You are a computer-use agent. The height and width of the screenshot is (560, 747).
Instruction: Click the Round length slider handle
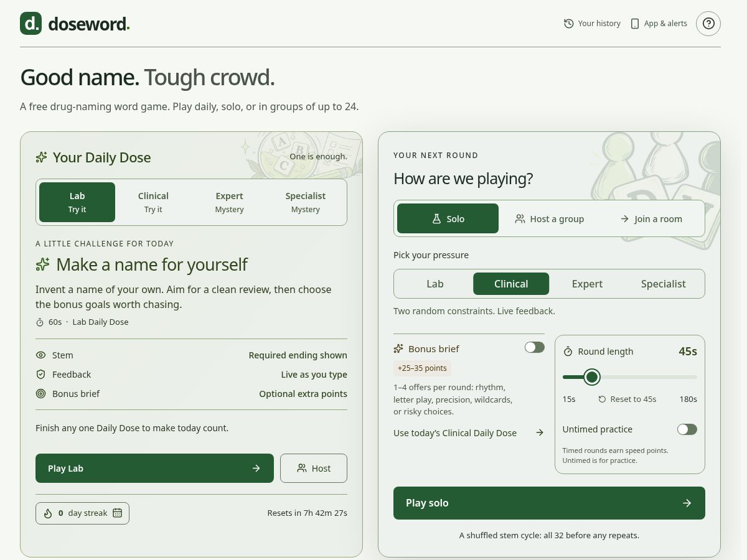tap(592, 377)
